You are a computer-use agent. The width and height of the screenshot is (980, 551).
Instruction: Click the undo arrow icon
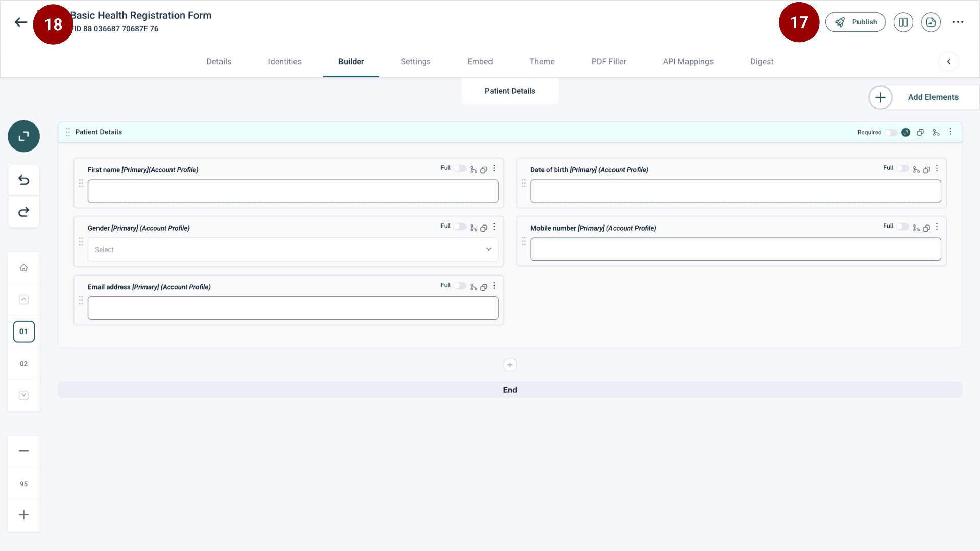23,180
